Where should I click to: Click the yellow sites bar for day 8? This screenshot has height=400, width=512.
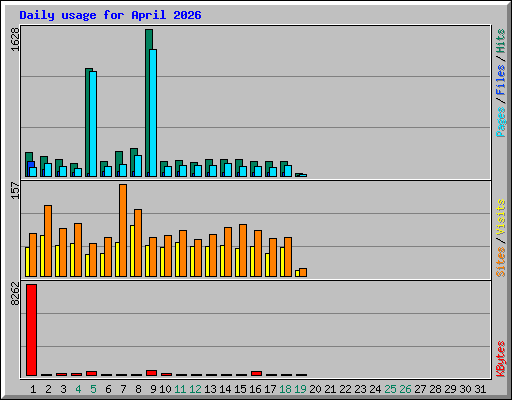tap(132, 251)
